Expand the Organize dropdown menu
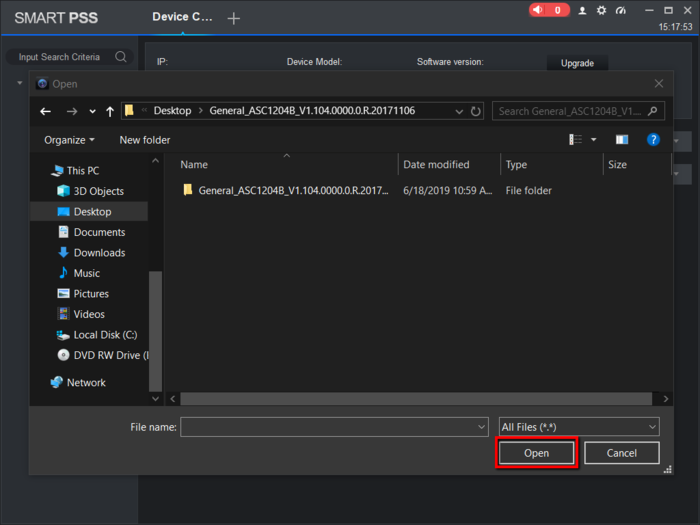700x525 pixels. pyautogui.click(x=69, y=140)
